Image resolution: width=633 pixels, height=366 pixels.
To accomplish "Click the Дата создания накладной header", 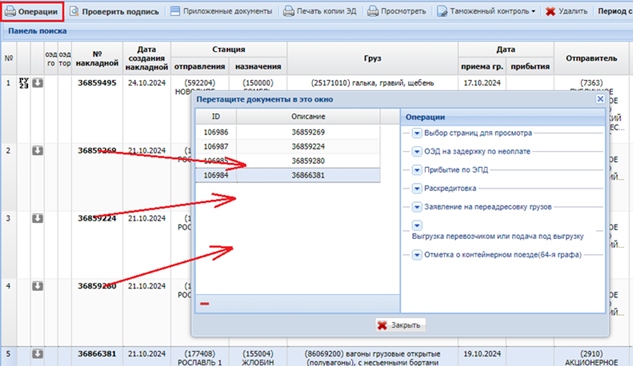I will click(147, 59).
